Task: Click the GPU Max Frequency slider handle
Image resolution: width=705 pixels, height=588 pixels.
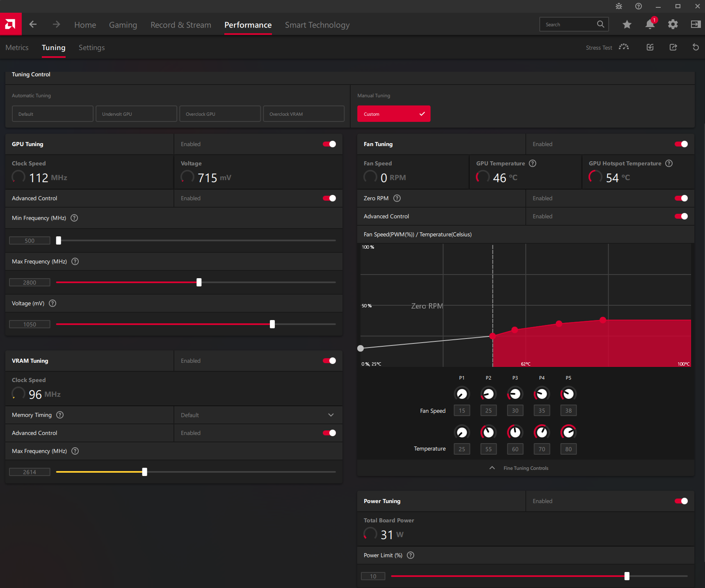Action: coord(199,282)
